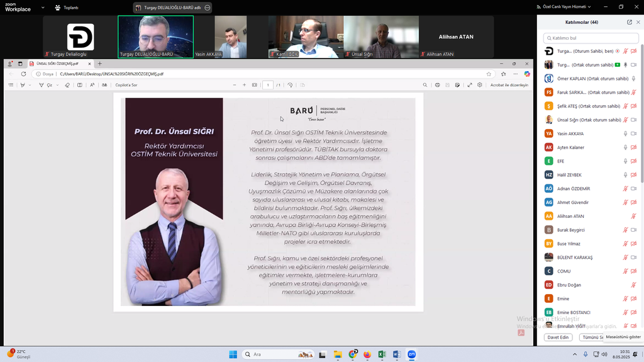Screen dimensions: 644x362
Task: Expand the highlight tool options arrow
Action: tap(30, 85)
